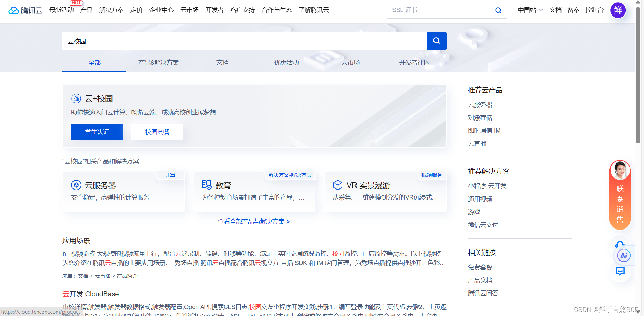644x316 pixels.
Task: Open the 即时通信 IM link
Action: [x=484, y=131]
